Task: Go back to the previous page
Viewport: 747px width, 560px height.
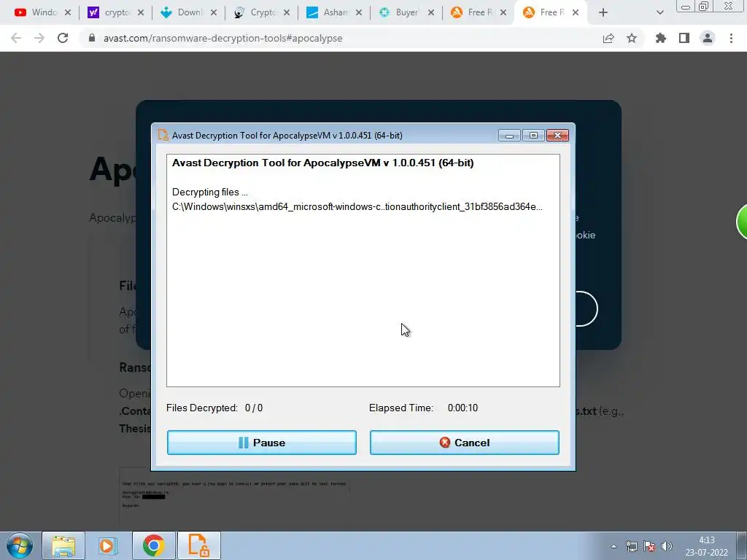Action: pos(16,38)
